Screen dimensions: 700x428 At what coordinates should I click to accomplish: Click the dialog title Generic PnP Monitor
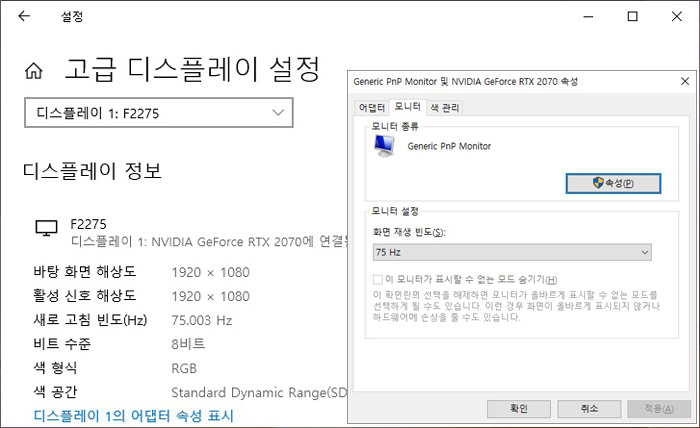click(466, 82)
